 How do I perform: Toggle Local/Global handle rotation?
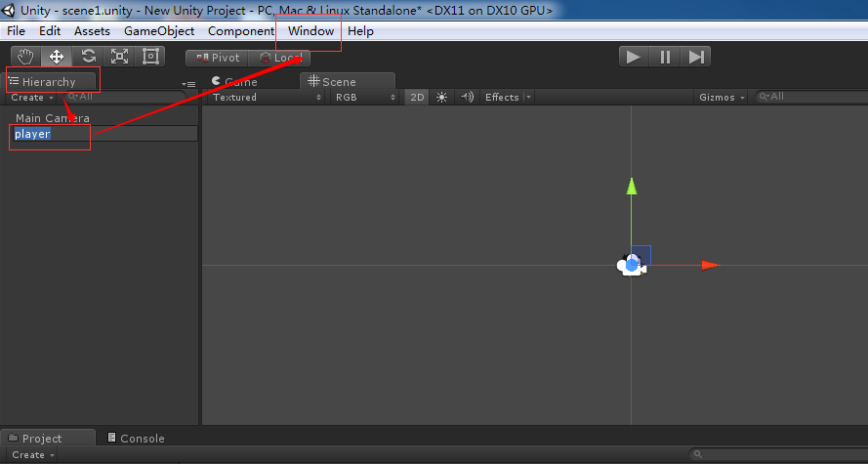point(279,58)
